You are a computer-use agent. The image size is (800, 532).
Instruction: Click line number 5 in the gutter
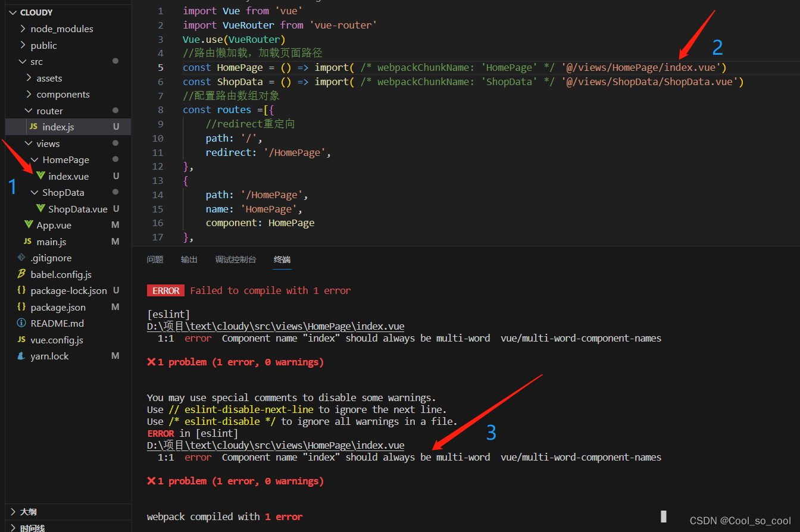point(161,67)
